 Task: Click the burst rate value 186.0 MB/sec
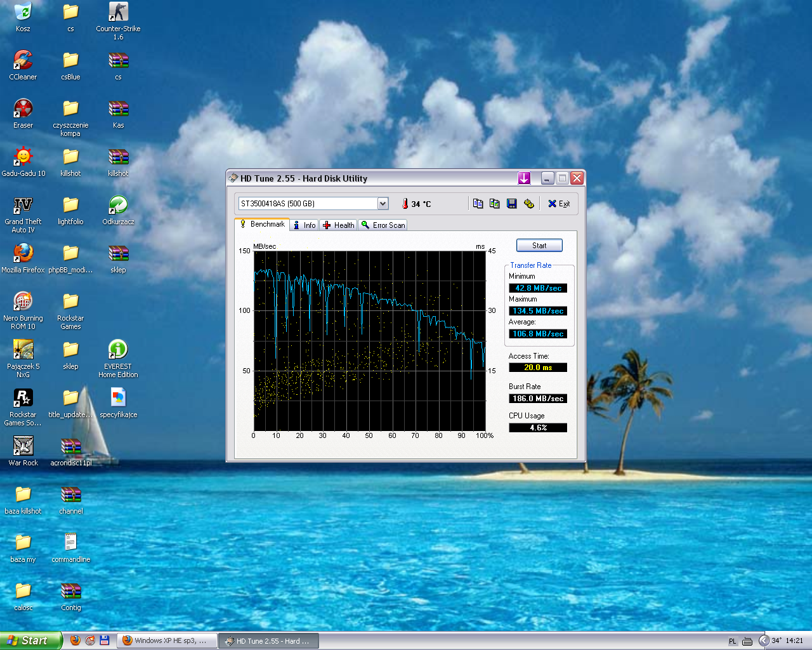(x=538, y=399)
